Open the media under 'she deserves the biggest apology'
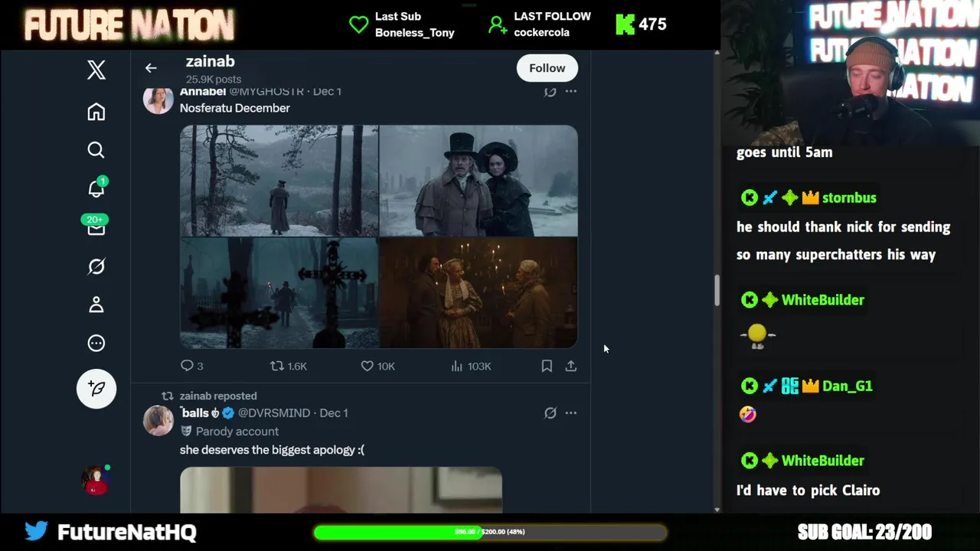This screenshot has width=980, height=551. [x=341, y=490]
